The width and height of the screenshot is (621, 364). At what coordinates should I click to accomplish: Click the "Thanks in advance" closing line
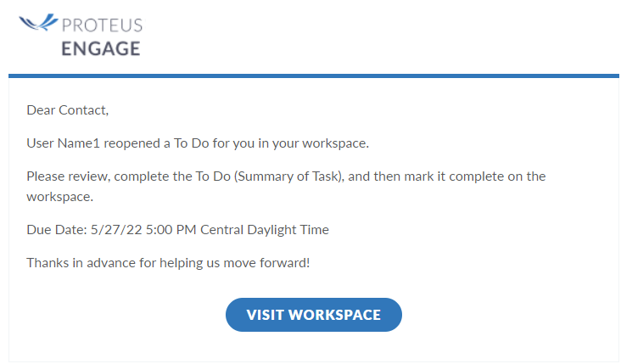click(x=81, y=262)
